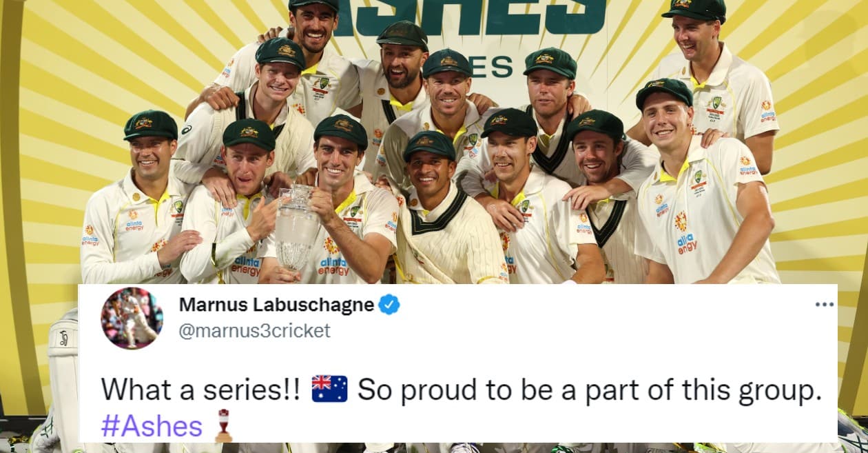
Task: Click the tall player standing behind the group
Action: (x=716, y=83)
